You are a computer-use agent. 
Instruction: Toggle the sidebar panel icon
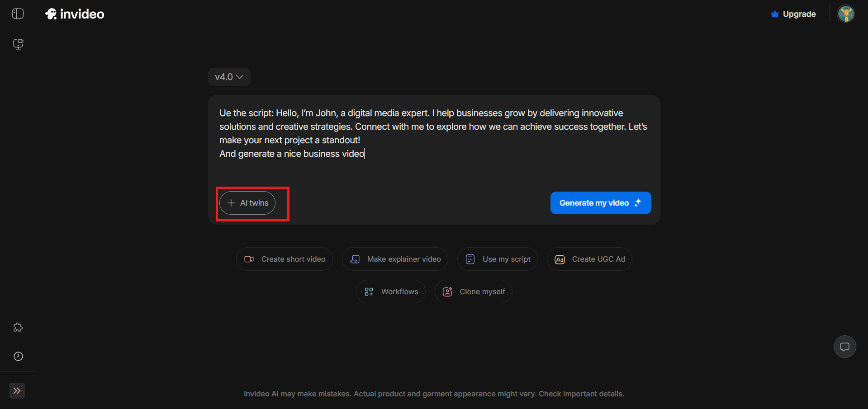[x=18, y=14]
